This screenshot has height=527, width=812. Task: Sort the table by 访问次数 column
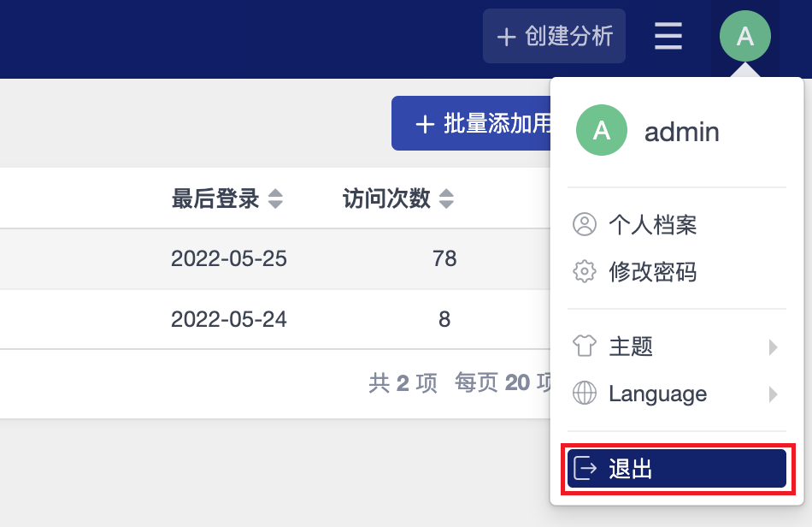click(x=446, y=199)
